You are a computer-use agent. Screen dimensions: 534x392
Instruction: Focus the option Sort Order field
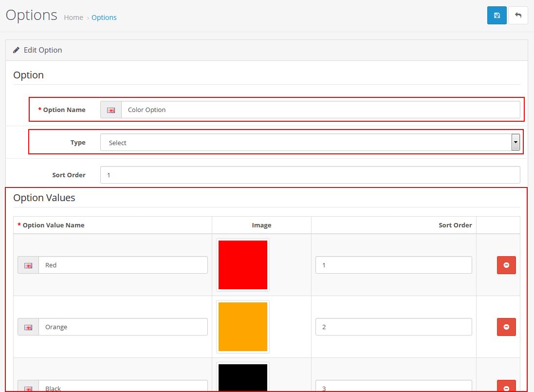pos(310,175)
